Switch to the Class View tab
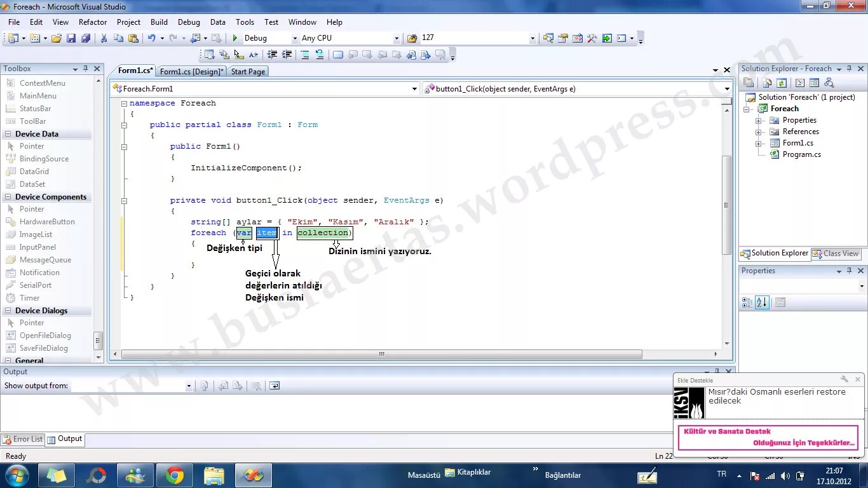Viewport: 868px width, 488px height. (836, 254)
